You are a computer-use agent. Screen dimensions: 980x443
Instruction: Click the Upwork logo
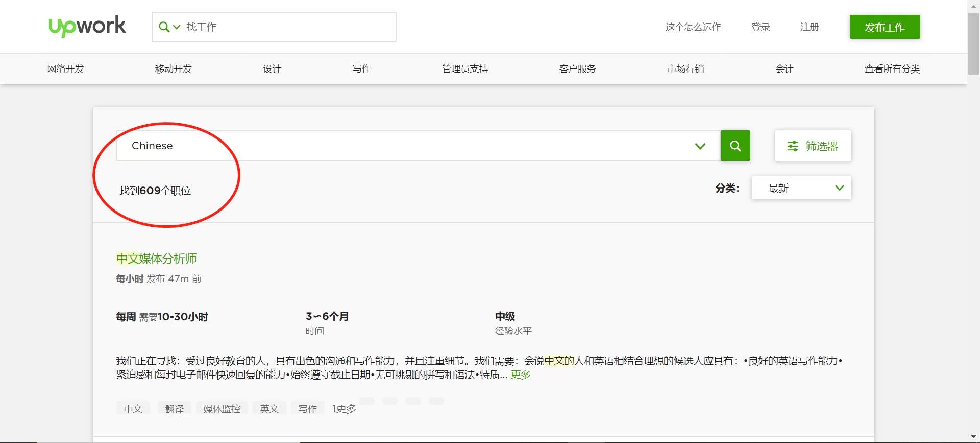click(87, 26)
